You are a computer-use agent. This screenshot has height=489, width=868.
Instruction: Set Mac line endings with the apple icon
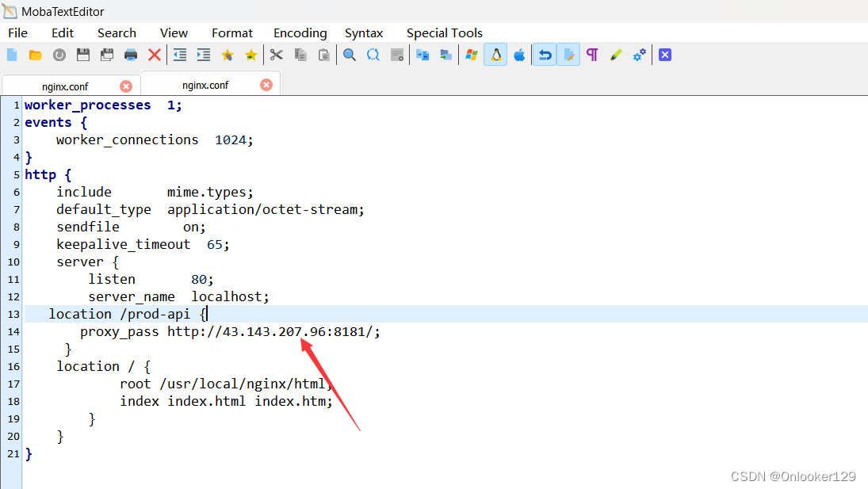click(x=519, y=55)
